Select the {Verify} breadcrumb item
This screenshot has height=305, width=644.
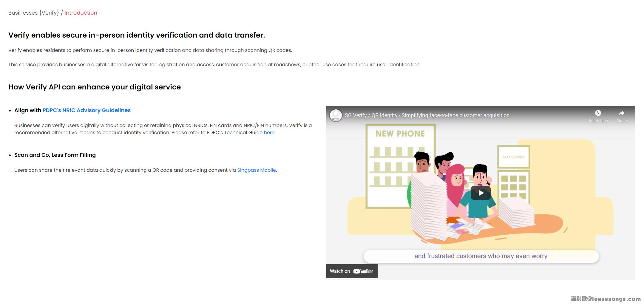click(49, 13)
